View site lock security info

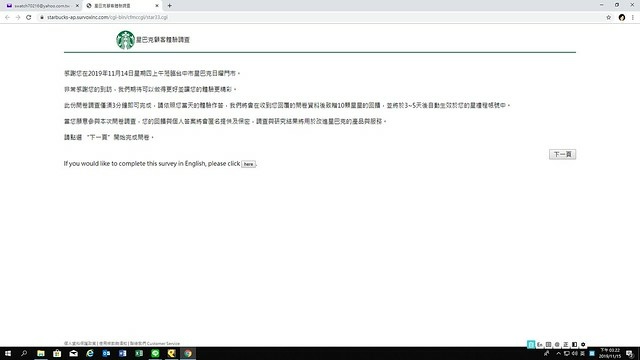pos(42,17)
